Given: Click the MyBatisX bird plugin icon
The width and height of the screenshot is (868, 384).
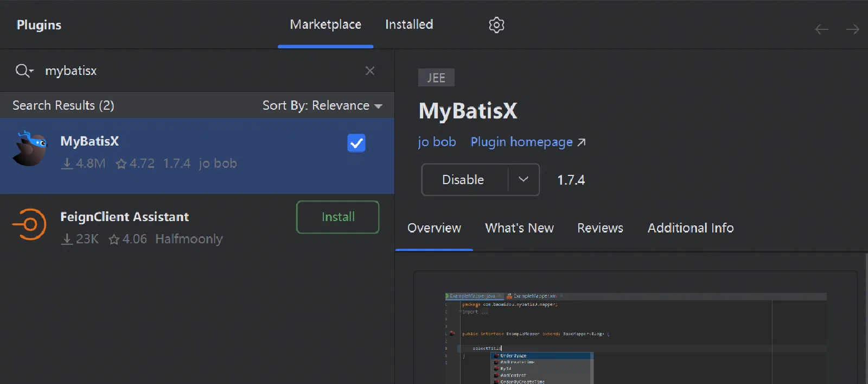Looking at the screenshot, I should tap(30, 148).
